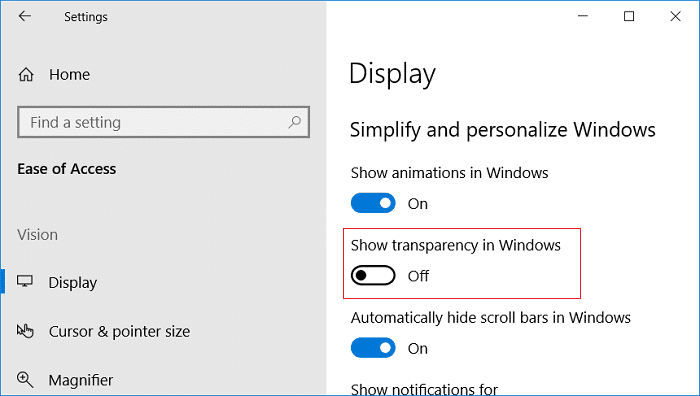This screenshot has width=700, height=396.
Task: Maximize the Settings window
Action: (629, 17)
